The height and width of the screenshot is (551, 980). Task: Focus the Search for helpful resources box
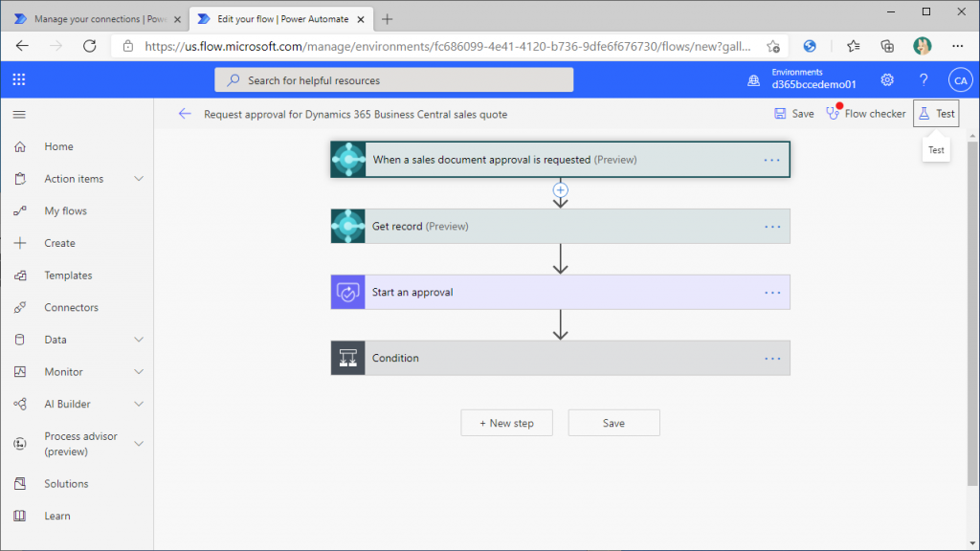tap(393, 80)
